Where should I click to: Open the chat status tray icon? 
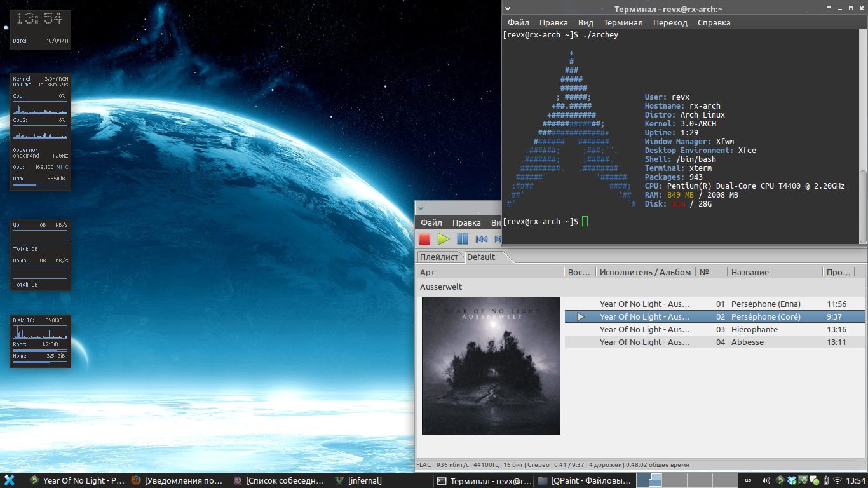click(815, 480)
